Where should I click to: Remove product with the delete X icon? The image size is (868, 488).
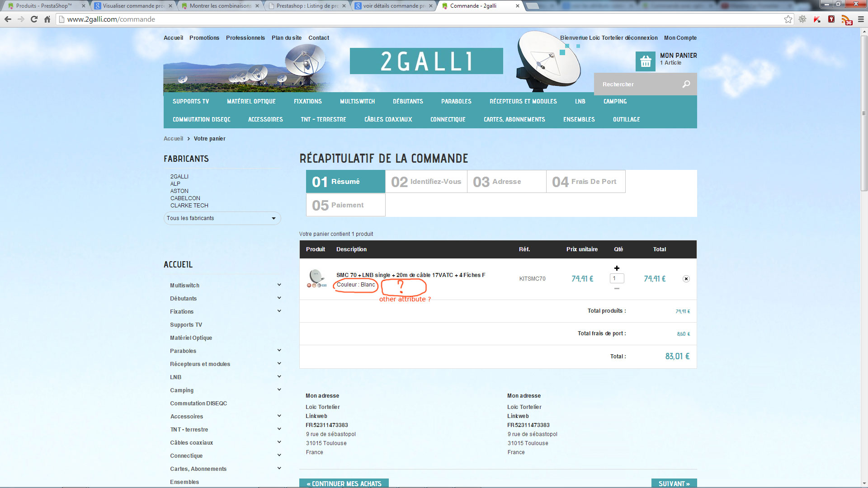click(686, 279)
